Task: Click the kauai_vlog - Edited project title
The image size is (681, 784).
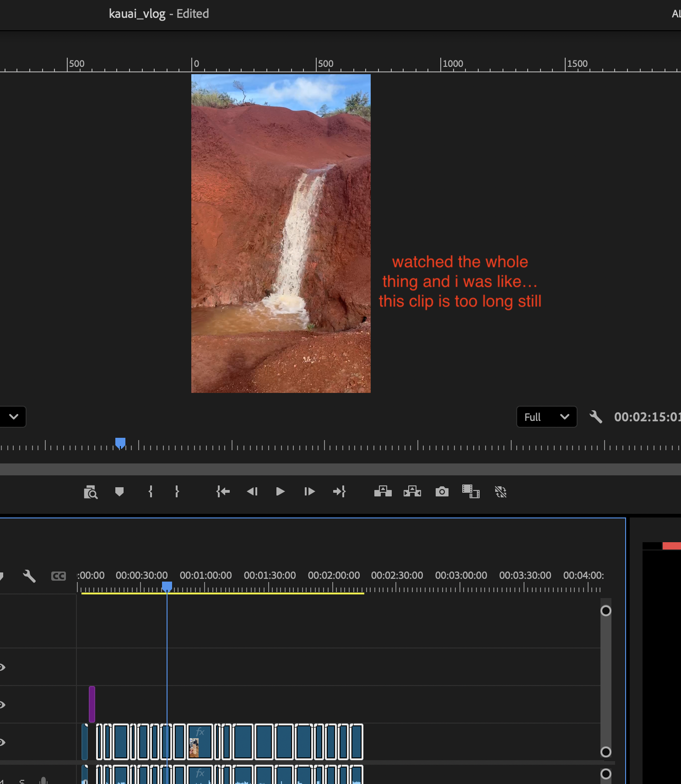Action: [159, 14]
